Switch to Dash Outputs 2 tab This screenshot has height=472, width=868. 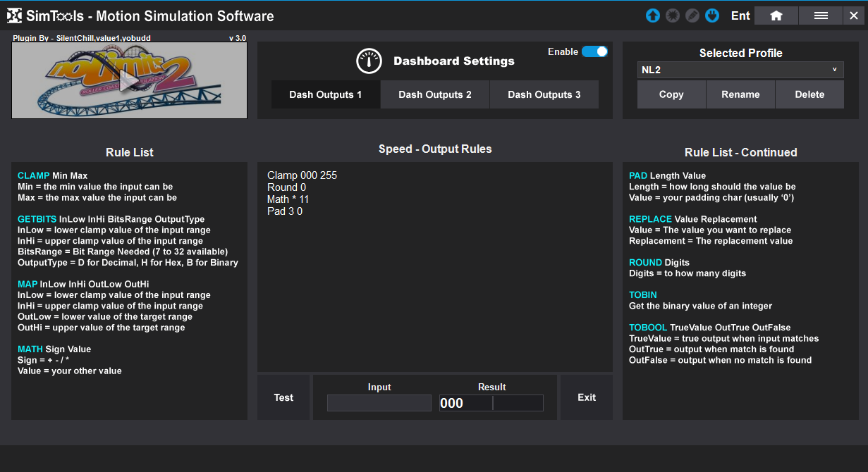pyautogui.click(x=435, y=94)
